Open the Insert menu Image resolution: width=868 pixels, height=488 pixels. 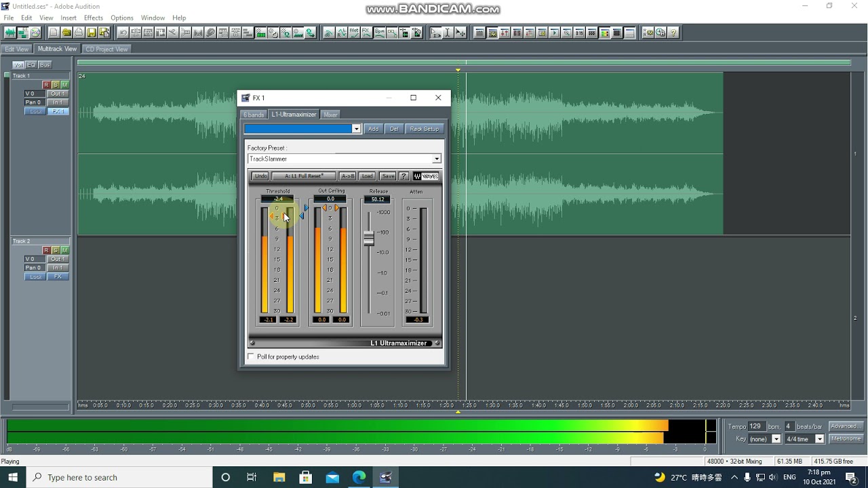(68, 18)
